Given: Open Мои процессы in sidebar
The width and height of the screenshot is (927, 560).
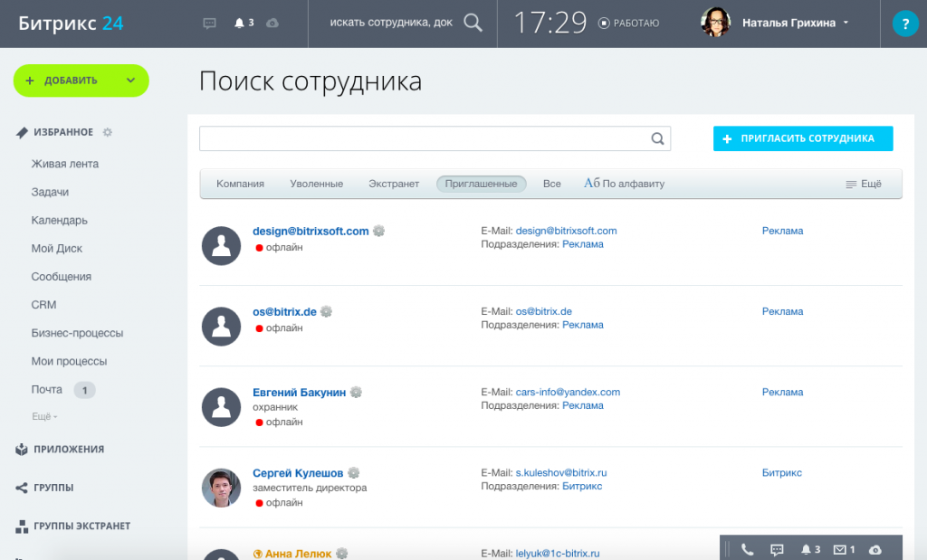Looking at the screenshot, I should click(69, 361).
